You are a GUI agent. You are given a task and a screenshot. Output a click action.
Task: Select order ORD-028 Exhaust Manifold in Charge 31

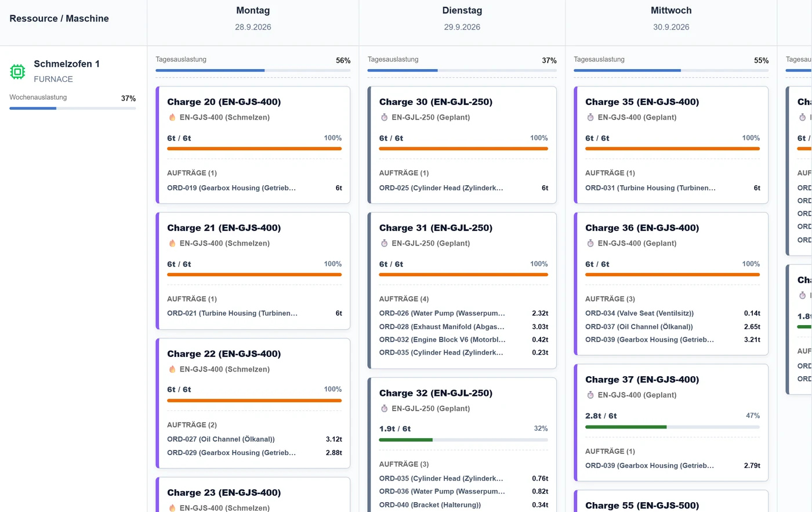(x=463, y=327)
